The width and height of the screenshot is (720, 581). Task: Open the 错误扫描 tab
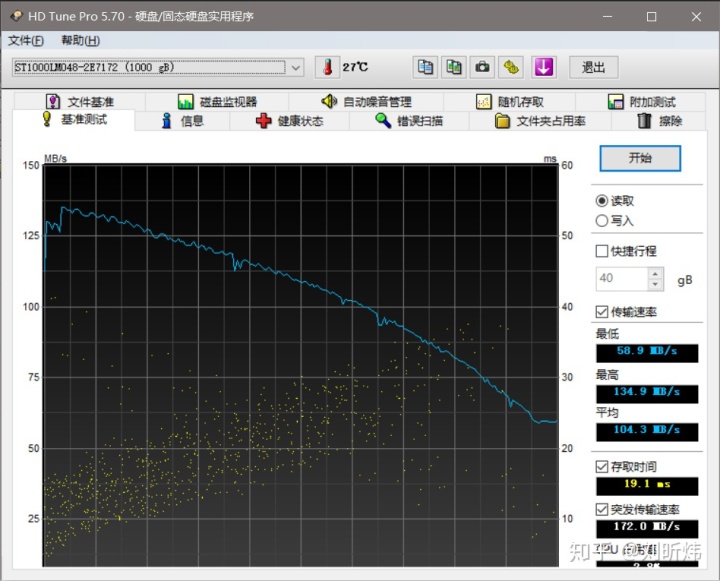pyautogui.click(x=409, y=121)
